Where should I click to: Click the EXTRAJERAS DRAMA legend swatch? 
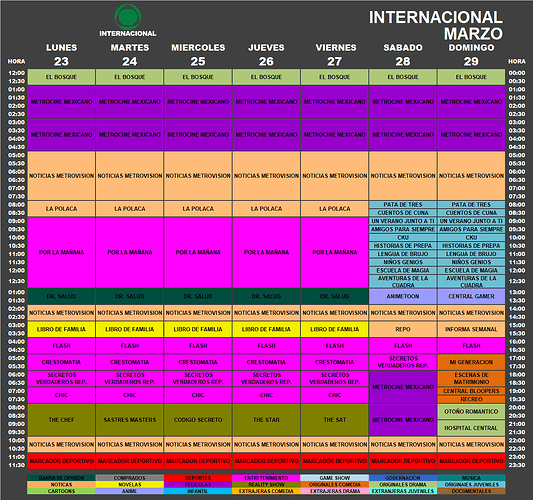[334, 491]
